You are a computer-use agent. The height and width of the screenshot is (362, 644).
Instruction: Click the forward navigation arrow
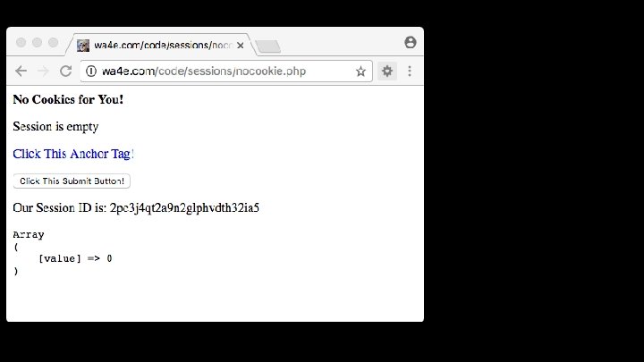click(x=43, y=71)
